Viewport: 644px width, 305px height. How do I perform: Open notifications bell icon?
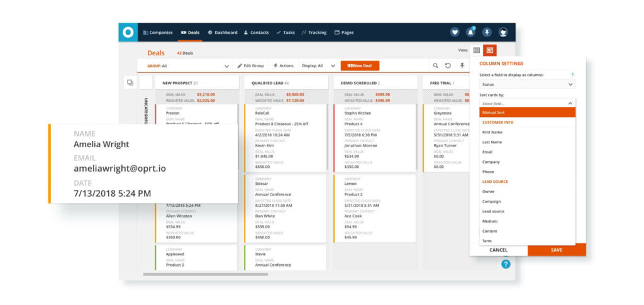tap(470, 33)
